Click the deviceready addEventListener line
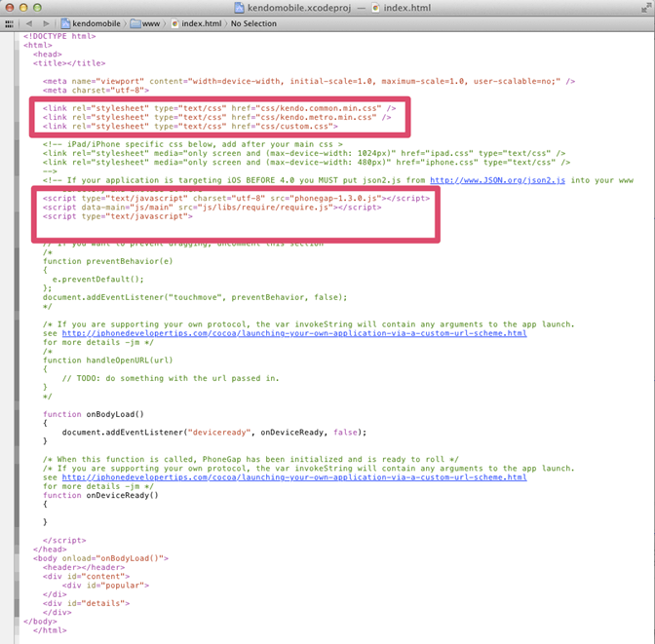The width and height of the screenshot is (655, 644). [x=214, y=433]
